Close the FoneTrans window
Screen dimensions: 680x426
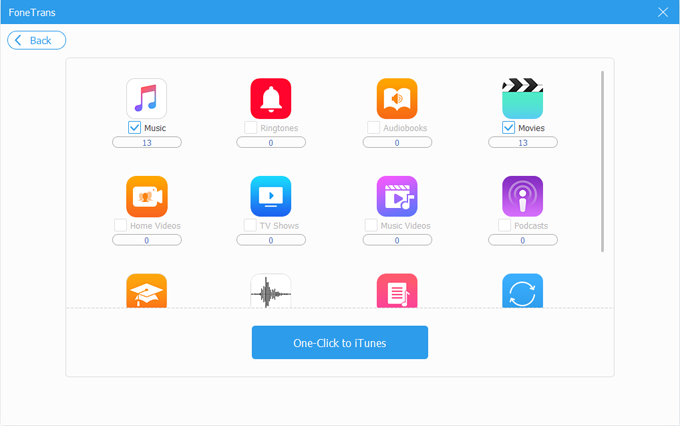pyautogui.click(x=662, y=12)
